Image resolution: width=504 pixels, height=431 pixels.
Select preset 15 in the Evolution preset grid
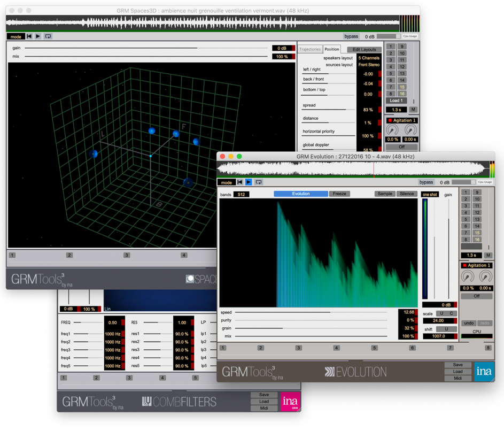pos(477,233)
